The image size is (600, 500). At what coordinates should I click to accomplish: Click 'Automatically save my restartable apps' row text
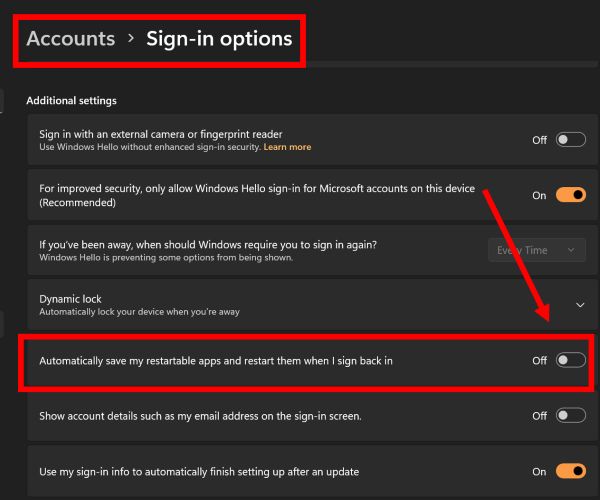[x=215, y=360]
